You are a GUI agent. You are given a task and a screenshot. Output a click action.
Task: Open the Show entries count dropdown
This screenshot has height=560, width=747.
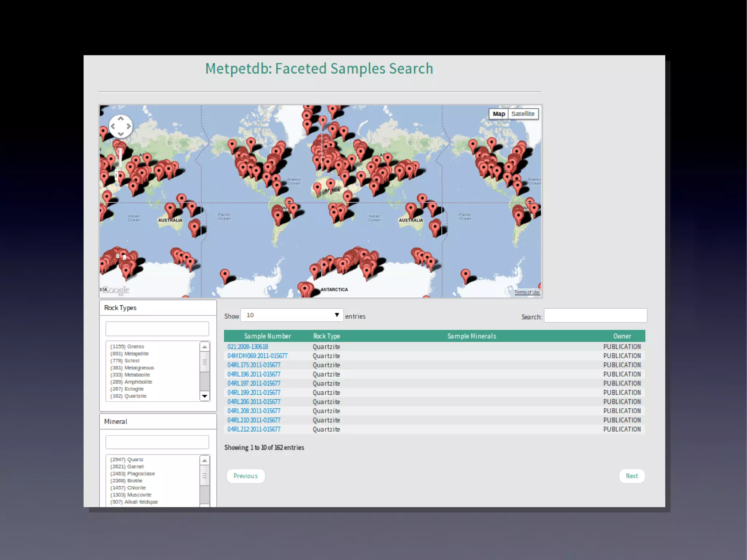click(292, 315)
